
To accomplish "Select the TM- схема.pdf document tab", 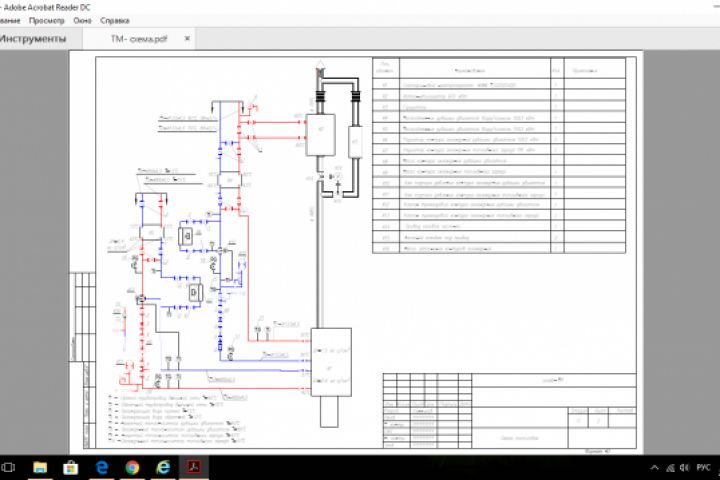I will pos(139,39).
